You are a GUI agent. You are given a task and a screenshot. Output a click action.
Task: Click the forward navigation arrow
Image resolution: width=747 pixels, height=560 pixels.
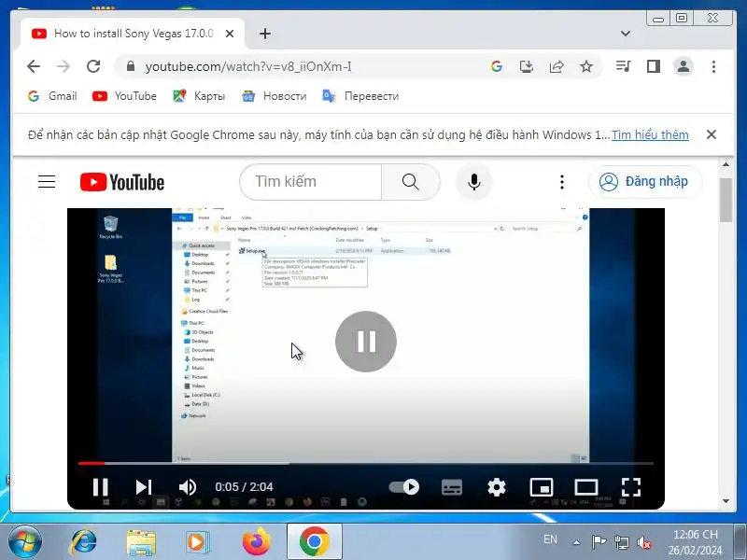pos(63,66)
